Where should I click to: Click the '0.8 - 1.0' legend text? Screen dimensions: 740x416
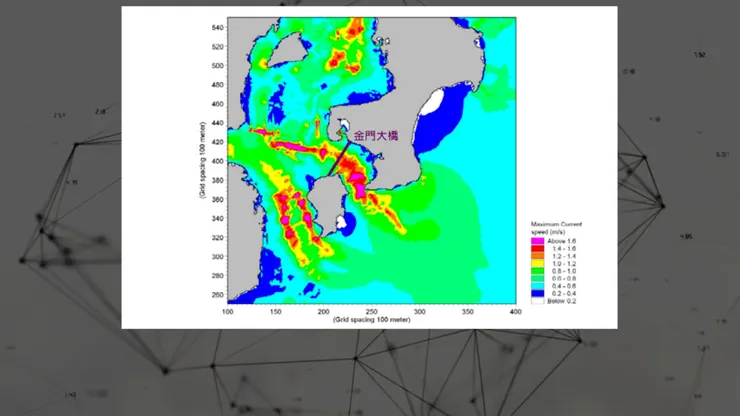click(564, 271)
